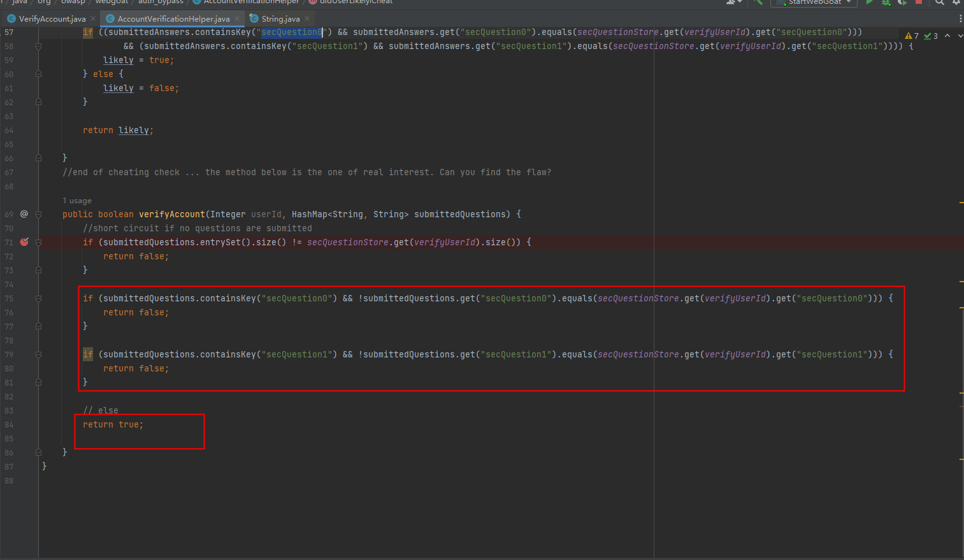Image resolution: width=964 pixels, height=560 pixels.
Task: Click the fold end marker on line 73
Action: pyautogui.click(x=39, y=270)
